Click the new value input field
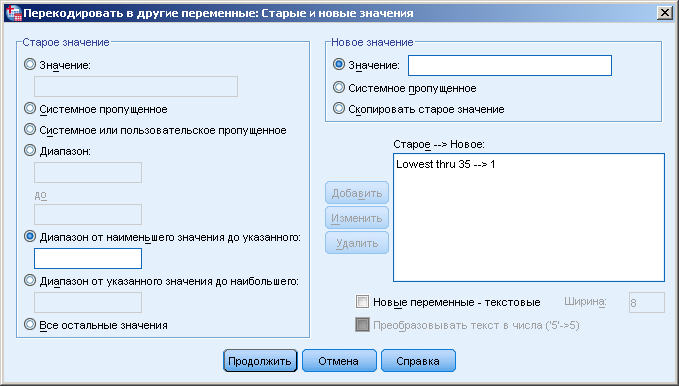This screenshot has width=679, height=386. (510, 65)
